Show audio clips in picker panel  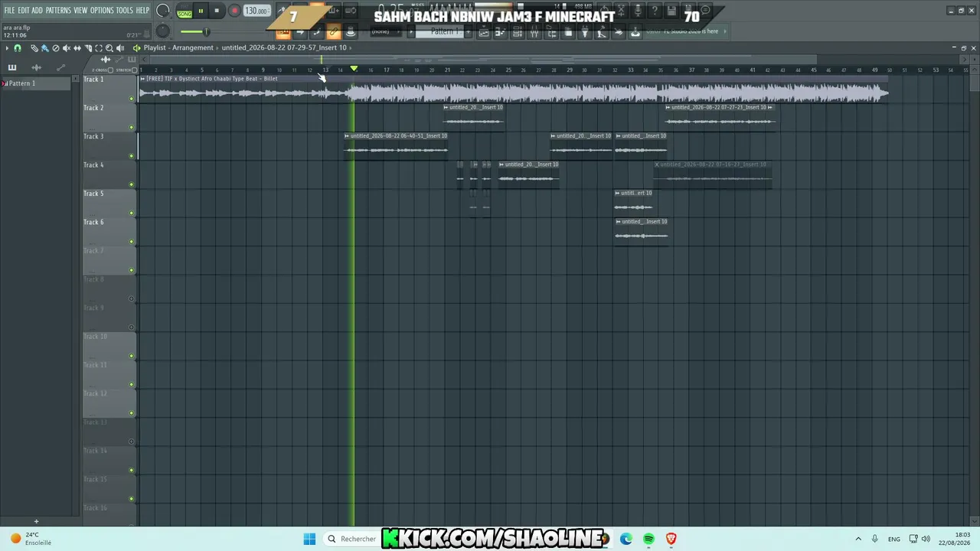tap(36, 67)
